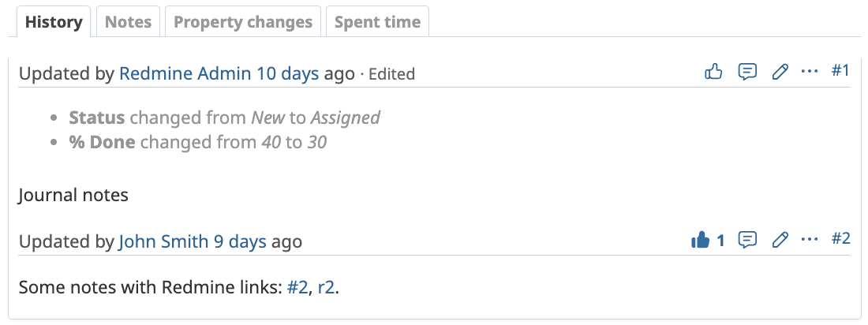Viewport: 868px width, 325px height.
Task: Switch to the History tab
Action: (x=54, y=22)
